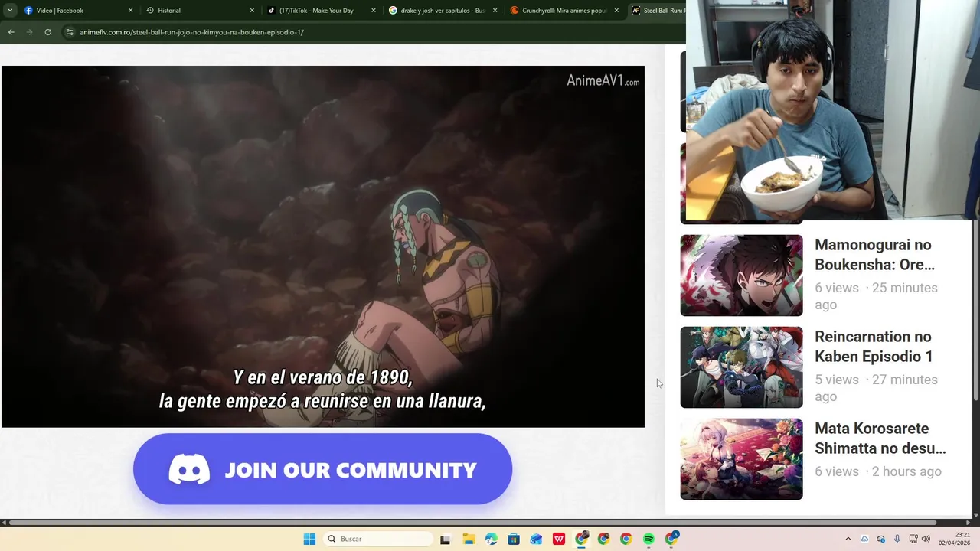Reload the page with refresh icon
This screenshot has height=551, width=980.
(x=47, y=32)
